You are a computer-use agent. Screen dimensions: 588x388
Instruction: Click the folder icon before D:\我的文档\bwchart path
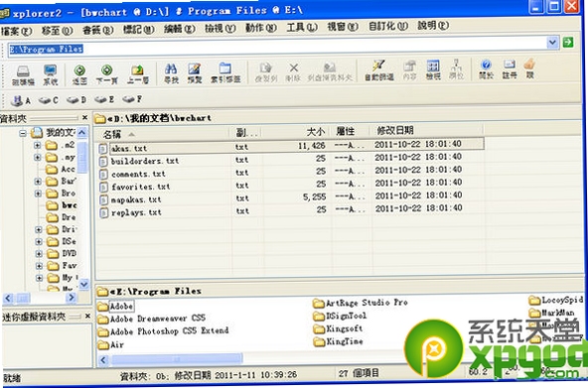100,119
